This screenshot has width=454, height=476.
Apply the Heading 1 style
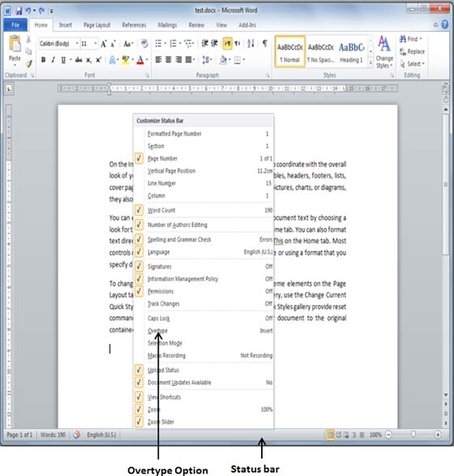pos(351,52)
